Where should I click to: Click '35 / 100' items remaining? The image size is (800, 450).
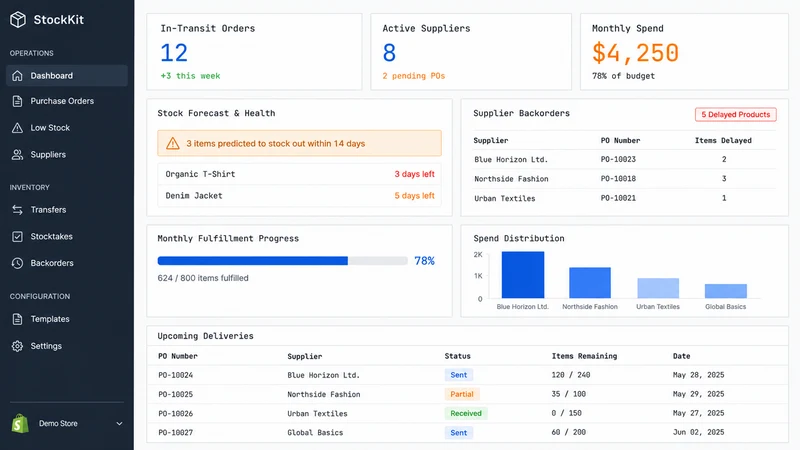click(x=568, y=394)
